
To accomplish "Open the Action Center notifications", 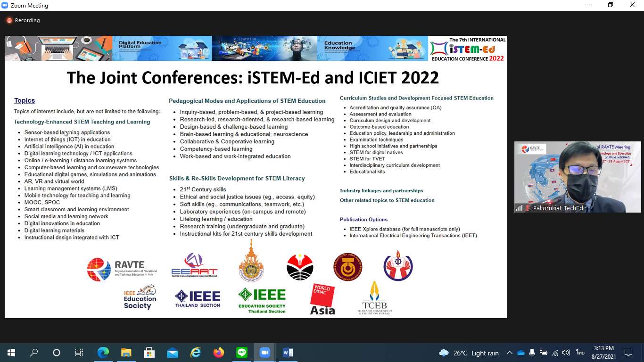I will click(x=628, y=353).
